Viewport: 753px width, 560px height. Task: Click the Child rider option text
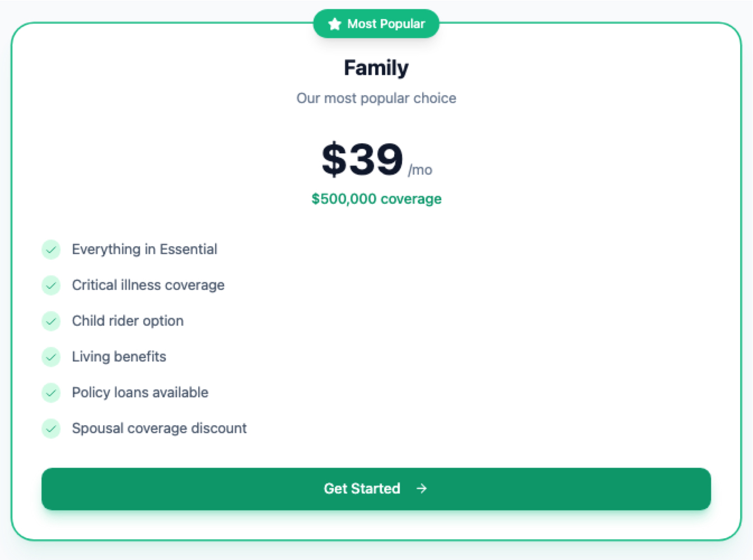tap(128, 321)
